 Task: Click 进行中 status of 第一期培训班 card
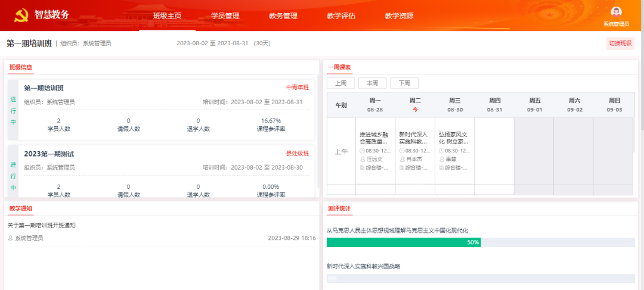(x=13, y=111)
